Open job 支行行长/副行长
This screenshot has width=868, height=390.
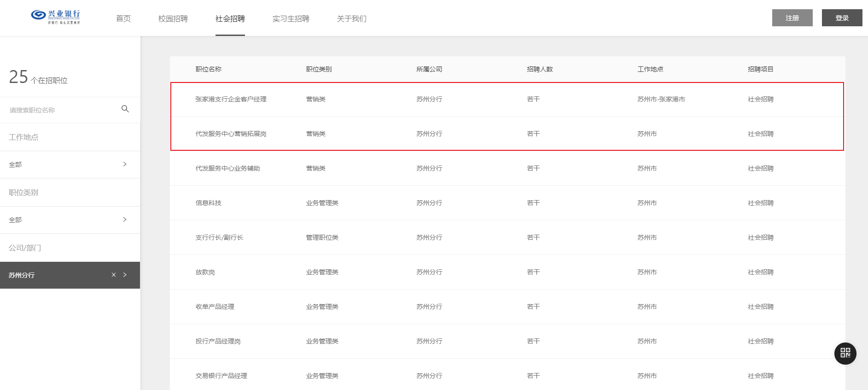[219, 237]
